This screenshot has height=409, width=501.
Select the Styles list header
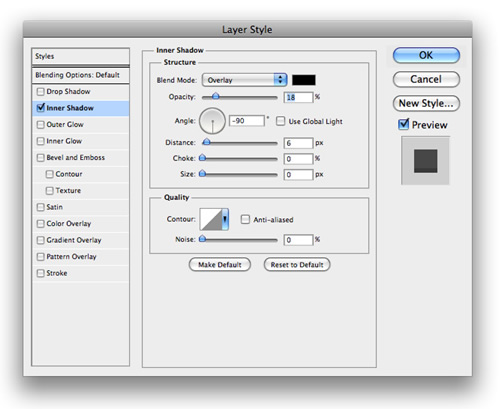80,56
